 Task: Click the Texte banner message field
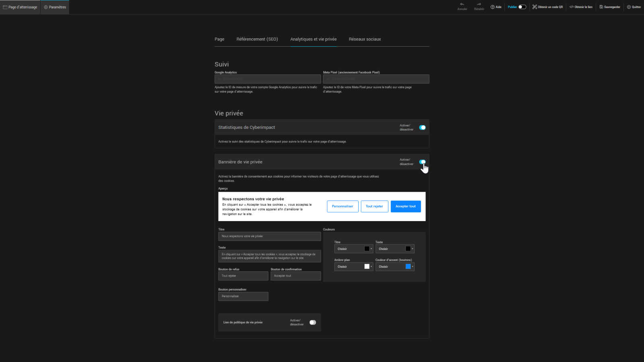[270, 256]
